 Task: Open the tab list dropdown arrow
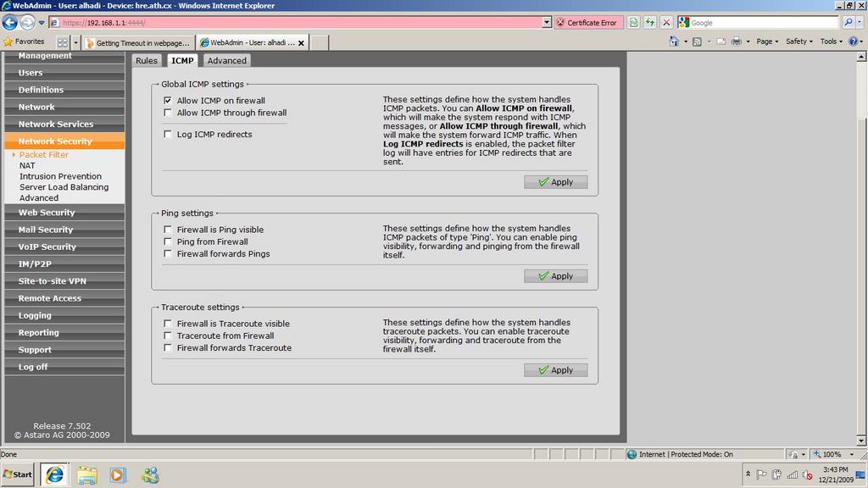pos(75,42)
